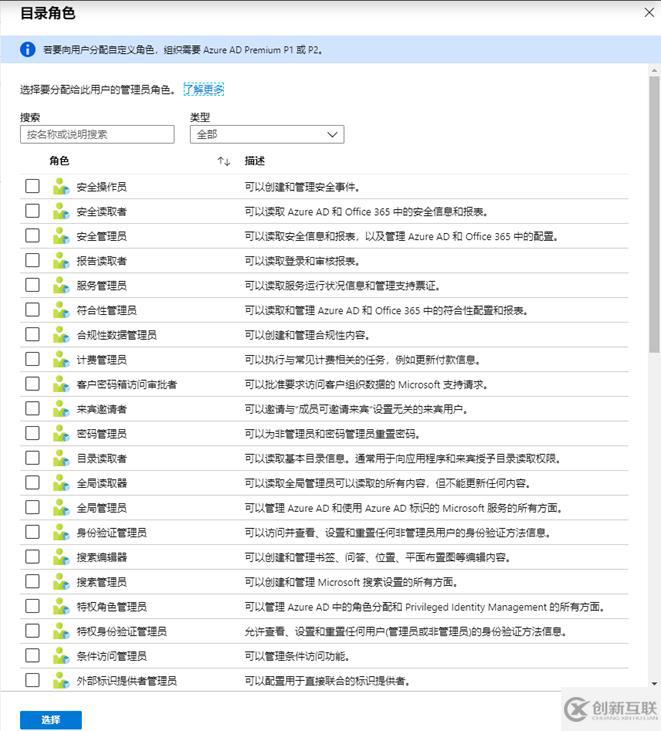The height and width of the screenshot is (731, 661).
Task: Tick the 条件访问管理员 checkbox
Action: pos(32,655)
